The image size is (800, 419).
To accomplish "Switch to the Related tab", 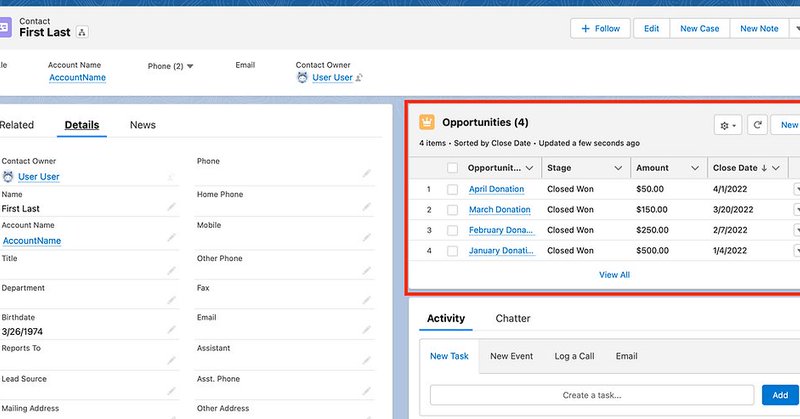I will (x=16, y=125).
